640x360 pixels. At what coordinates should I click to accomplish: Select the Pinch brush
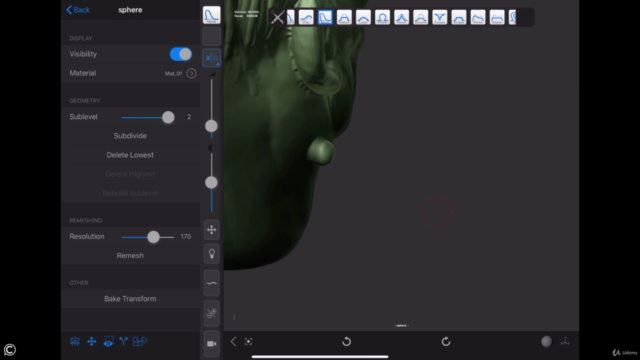tap(402, 18)
